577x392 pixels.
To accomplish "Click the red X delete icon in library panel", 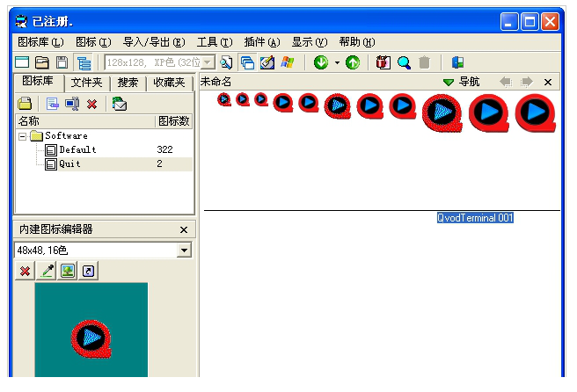I will pos(92,105).
